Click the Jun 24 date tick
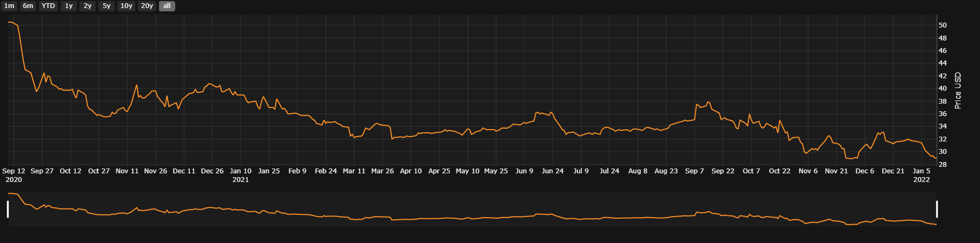 [553, 171]
